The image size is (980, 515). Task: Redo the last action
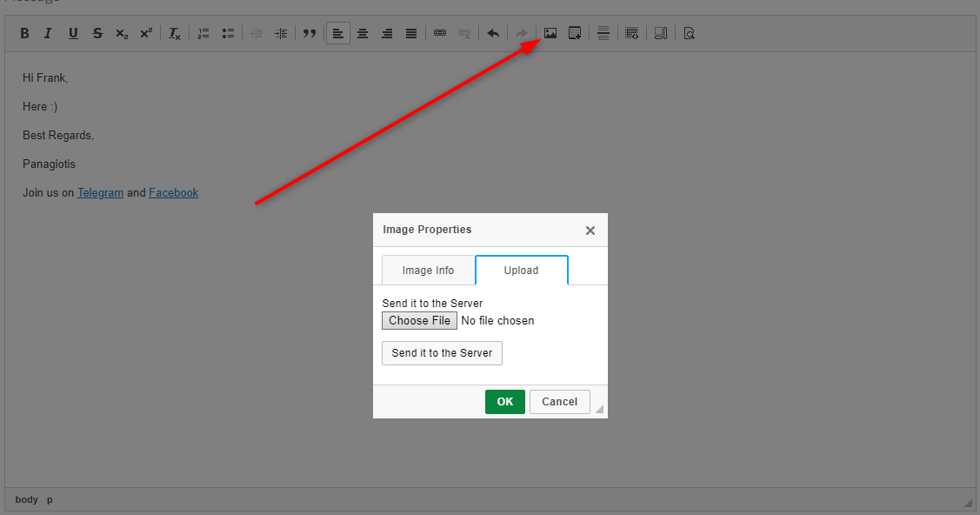click(521, 33)
